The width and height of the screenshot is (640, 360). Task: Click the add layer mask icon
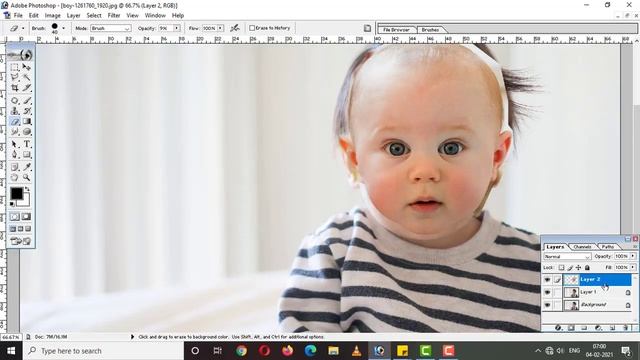[x=571, y=328]
